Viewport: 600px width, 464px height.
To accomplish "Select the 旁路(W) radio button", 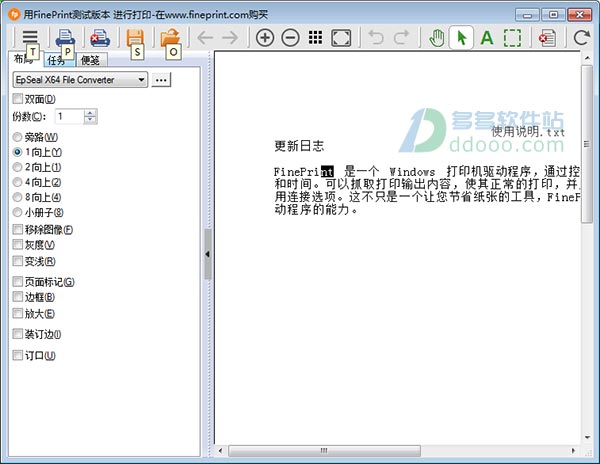I will click(17, 137).
